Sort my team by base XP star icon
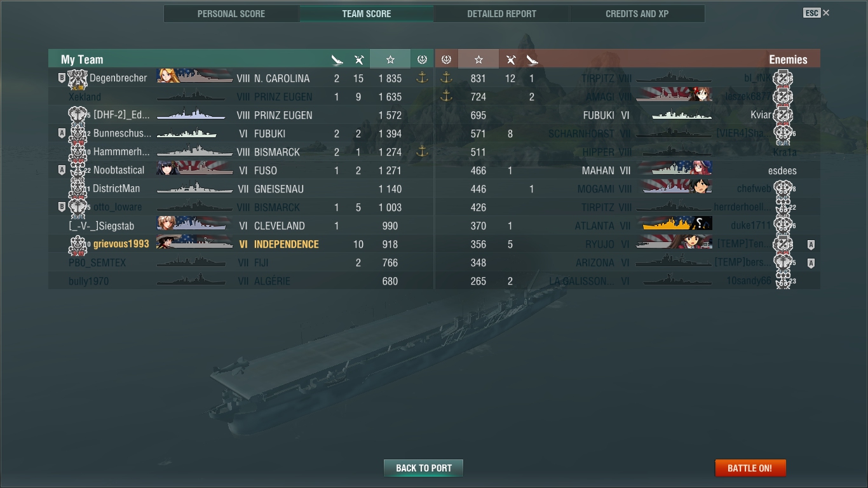 390,59
